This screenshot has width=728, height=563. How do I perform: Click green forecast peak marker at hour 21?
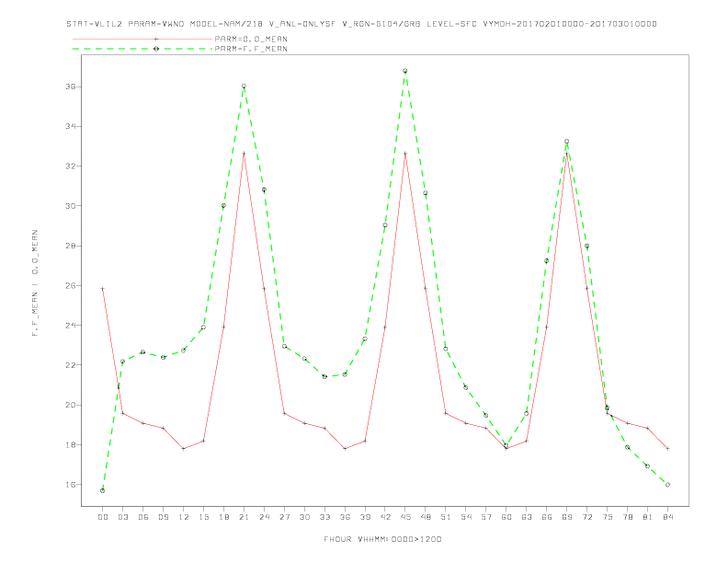(244, 86)
